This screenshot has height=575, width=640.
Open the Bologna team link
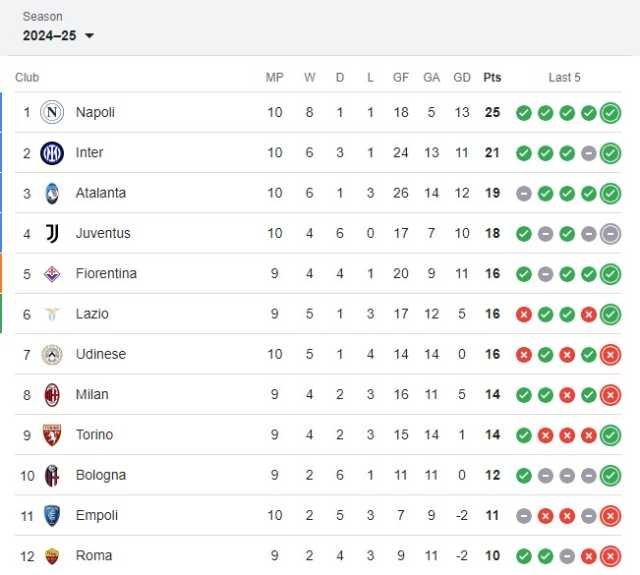[101, 475]
